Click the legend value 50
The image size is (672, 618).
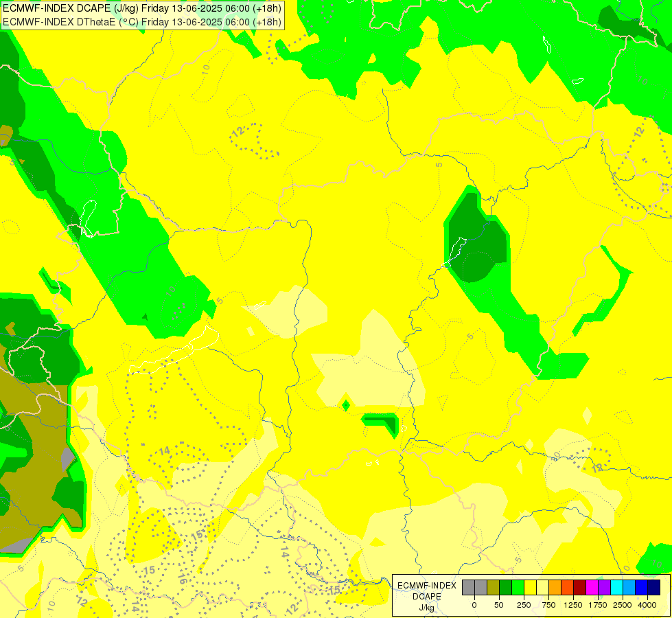[499, 605]
